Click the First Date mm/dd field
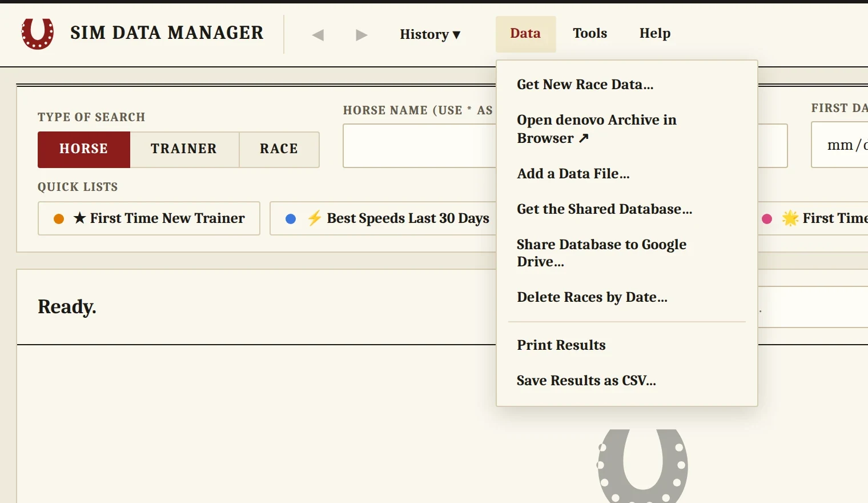Viewport: 868px width, 503px height. (x=839, y=145)
